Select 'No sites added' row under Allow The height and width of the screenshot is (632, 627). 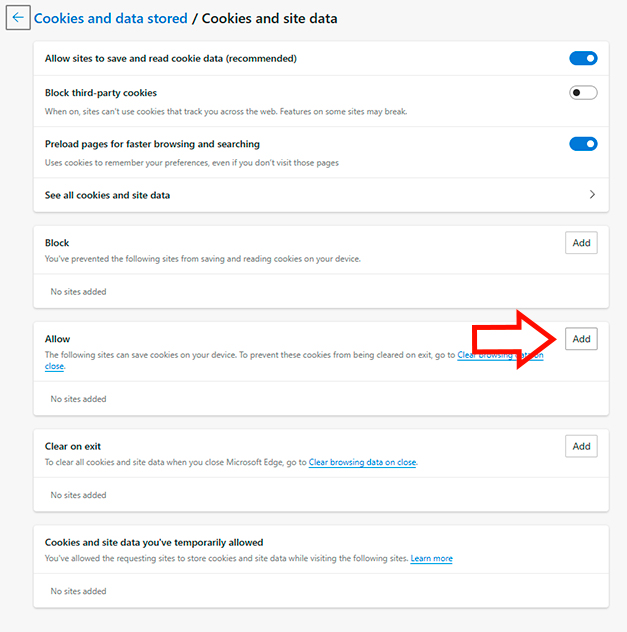(78, 399)
